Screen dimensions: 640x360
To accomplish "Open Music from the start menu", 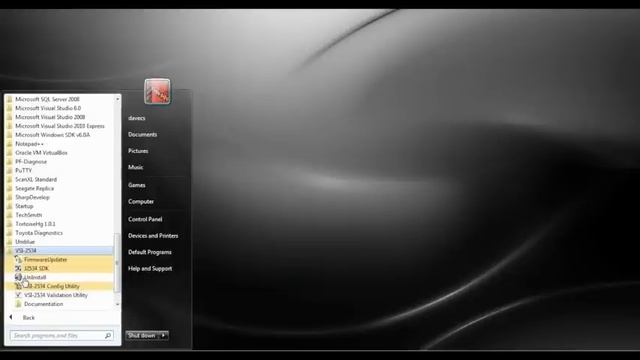I will tap(136, 167).
